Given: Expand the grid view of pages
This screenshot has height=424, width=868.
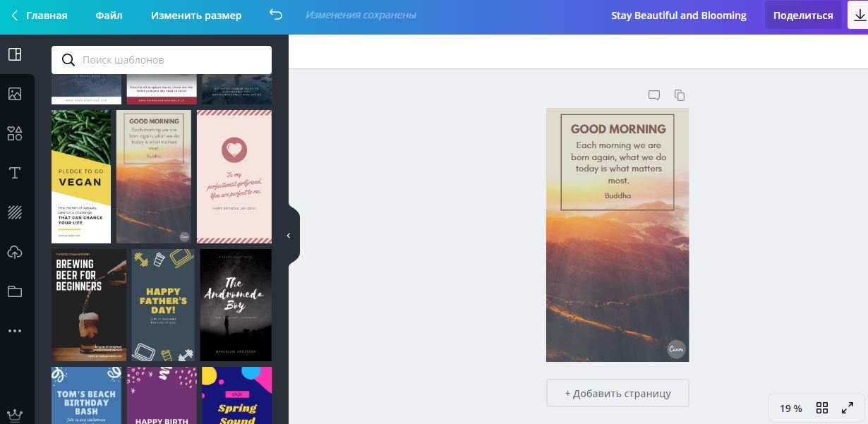Looking at the screenshot, I should pyautogui.click(x=821, y=408).
